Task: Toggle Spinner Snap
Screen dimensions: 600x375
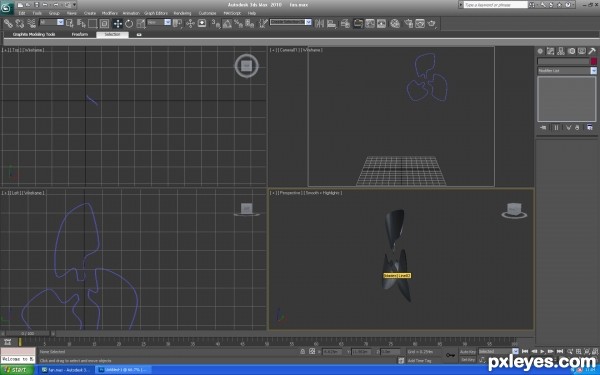Action: [249, 24]
